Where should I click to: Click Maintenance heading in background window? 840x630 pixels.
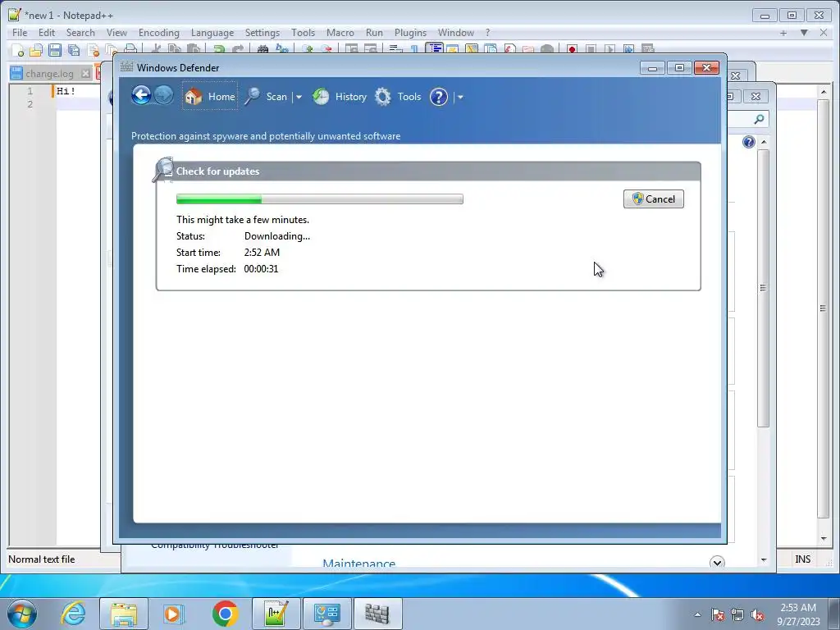point(359,563)
